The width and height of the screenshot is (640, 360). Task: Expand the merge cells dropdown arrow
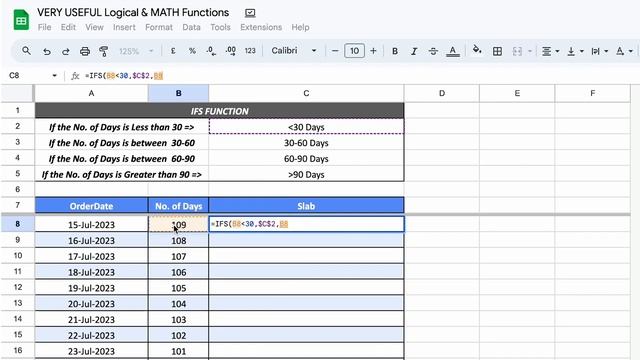530,51
